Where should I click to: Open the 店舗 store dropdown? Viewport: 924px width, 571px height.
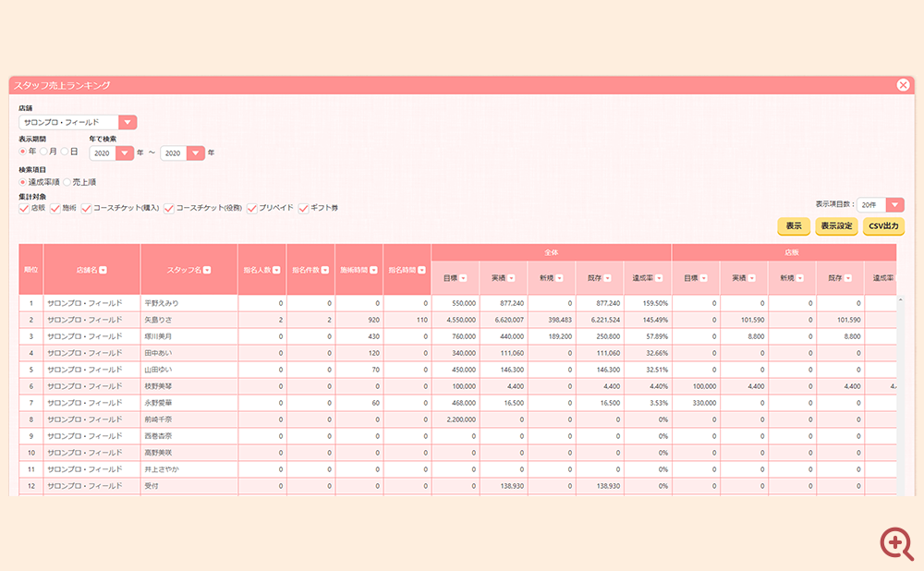coord(78,122)
